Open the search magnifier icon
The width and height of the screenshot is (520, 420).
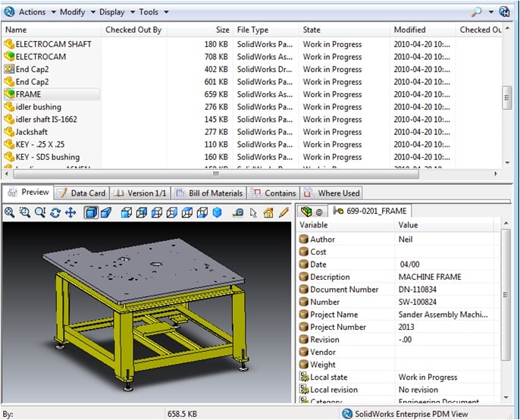476,12
